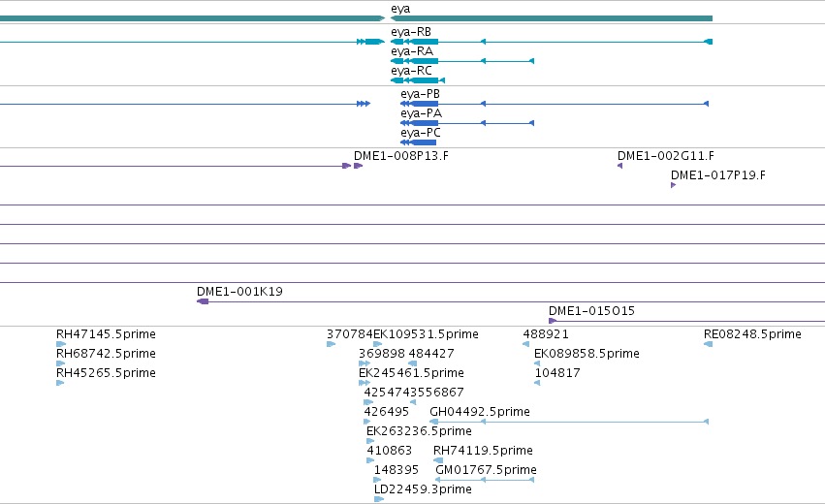Open the 426495 EST label
The width and height of the screenshot is (825, 504).
pyautogui.click(x=386, y=411)
